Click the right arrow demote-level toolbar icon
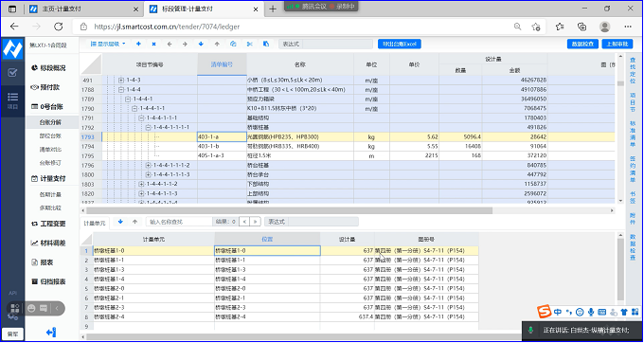The width and height of the screenshot is (644, 343). 185,44
